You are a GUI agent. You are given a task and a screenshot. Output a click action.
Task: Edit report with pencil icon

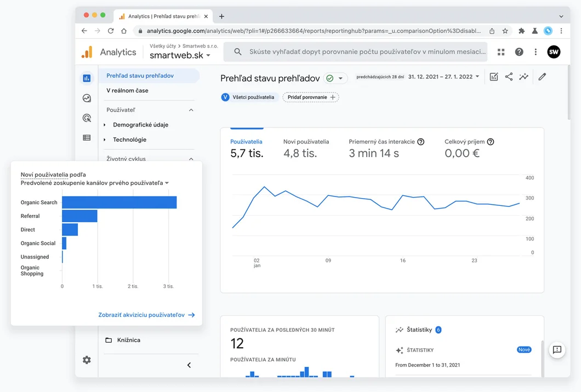pyautogui.click(x=542, y=77)
